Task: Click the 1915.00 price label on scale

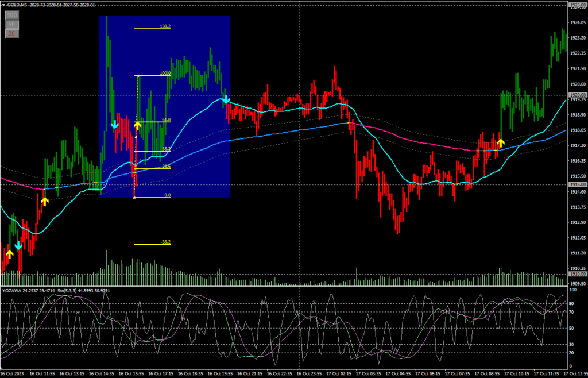Action: click(x=577, y=184)
